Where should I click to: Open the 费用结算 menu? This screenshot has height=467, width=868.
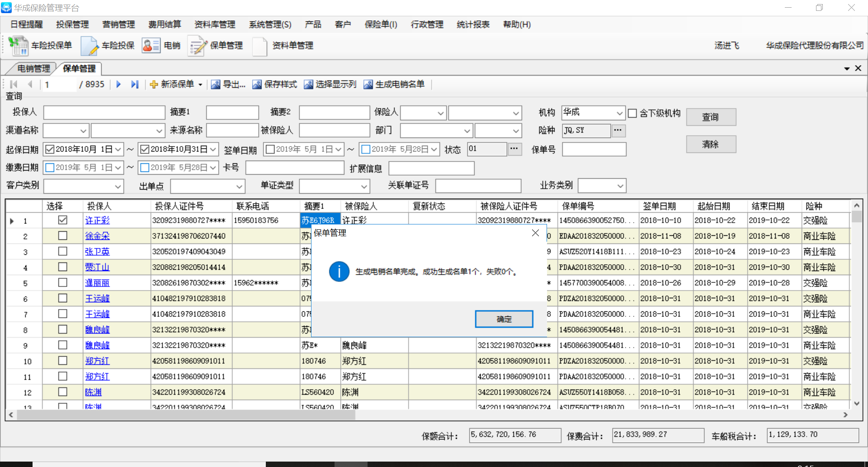point(165,24)
